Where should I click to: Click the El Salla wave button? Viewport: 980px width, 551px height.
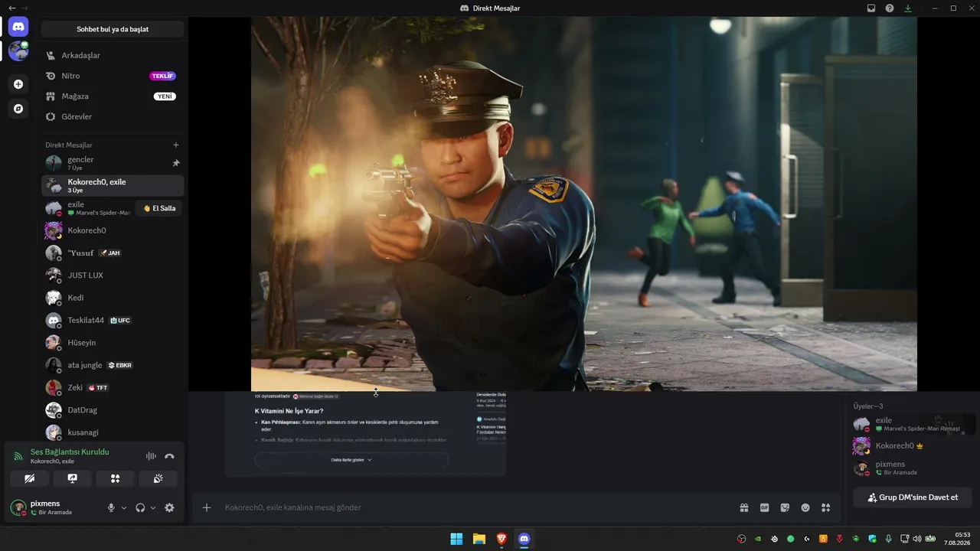(158, 208)
